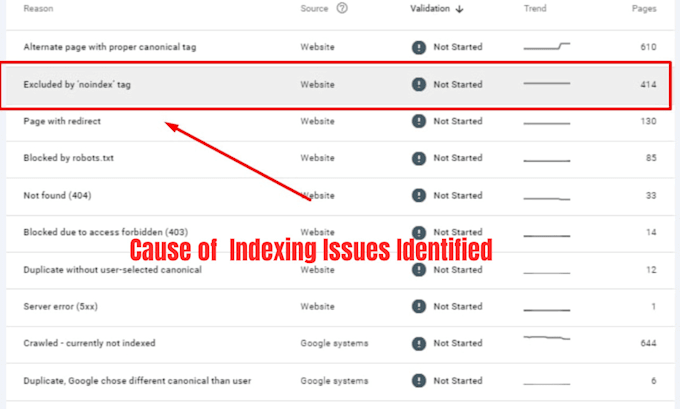Open 'Blocked due to access forbidden (403)' reason
This screenshot has height=409, width=680.
[106, 232]
